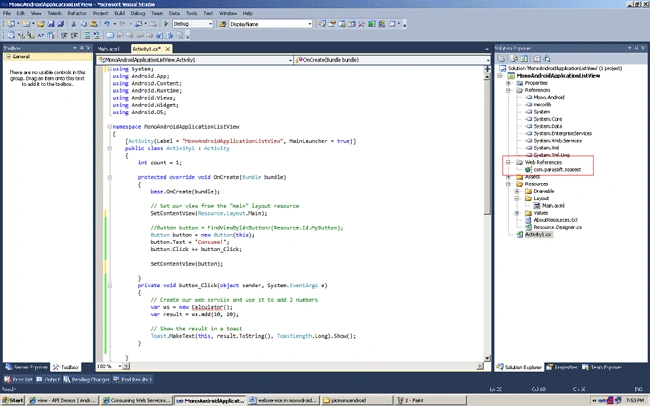Select Main.axml in Solution Explorer
650x406 pixels.
click(x=553, y=206)
